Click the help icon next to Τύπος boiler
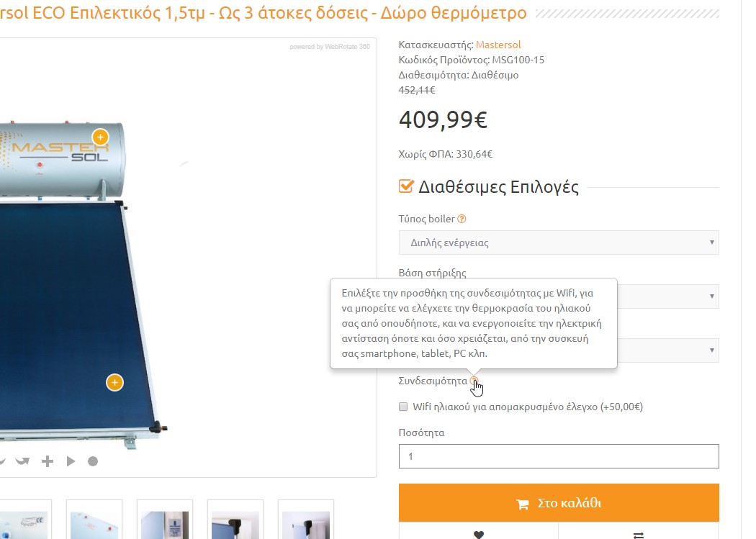 pos(462,219)
